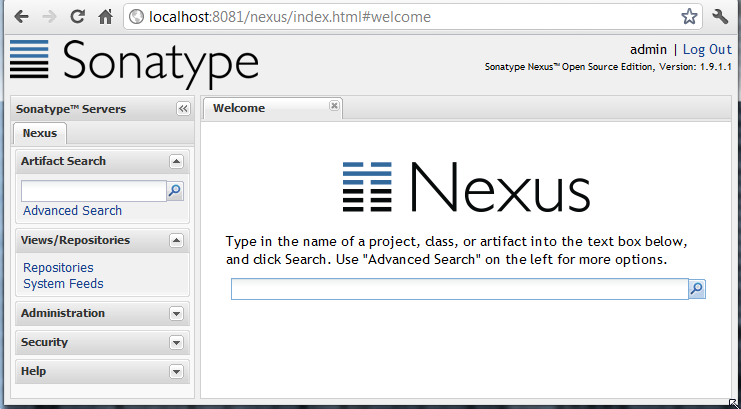
Task: Expand the Administration section
Action: click(176, 313)
